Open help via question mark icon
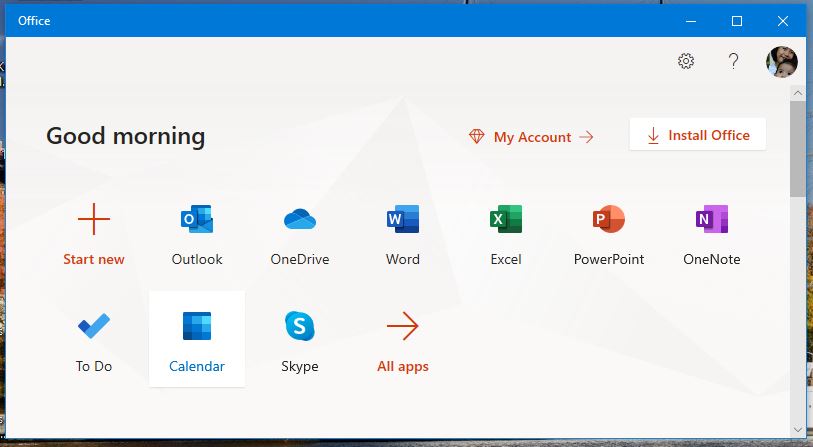This screenshot has width=813, height=447. pos(733,61)
